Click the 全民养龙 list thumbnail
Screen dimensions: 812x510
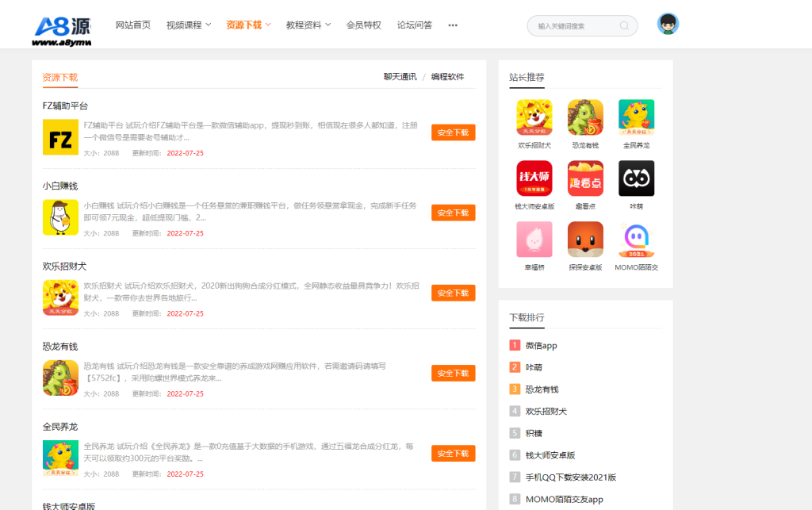coord(60,458)
